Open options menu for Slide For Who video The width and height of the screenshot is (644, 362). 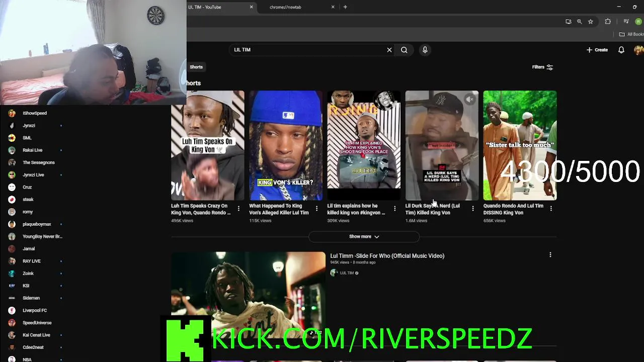[550, 255]
